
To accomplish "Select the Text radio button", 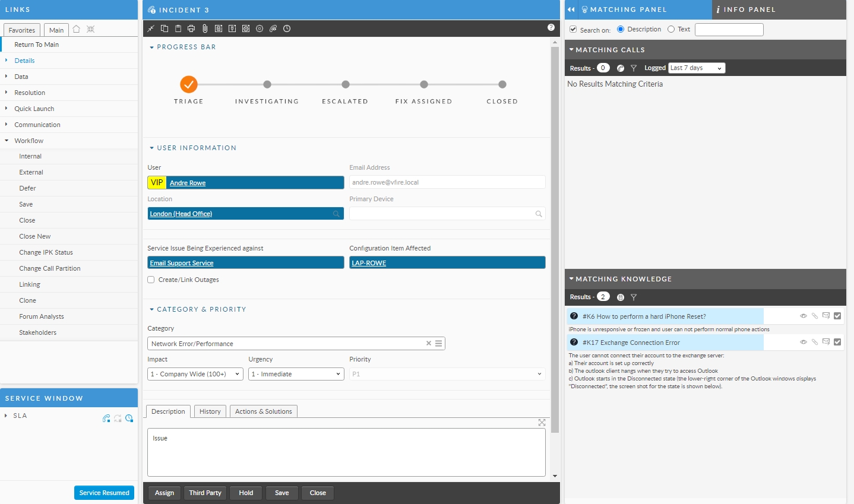I will (x=671, y=29).
